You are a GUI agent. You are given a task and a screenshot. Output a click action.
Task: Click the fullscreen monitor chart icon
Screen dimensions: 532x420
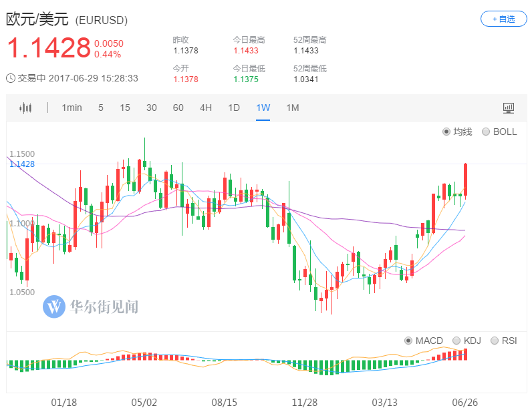(x=509, y=108)
